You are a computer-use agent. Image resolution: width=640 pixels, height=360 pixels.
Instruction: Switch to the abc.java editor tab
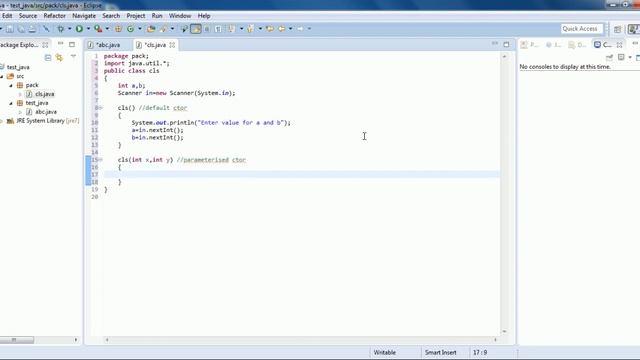[108, 45]
